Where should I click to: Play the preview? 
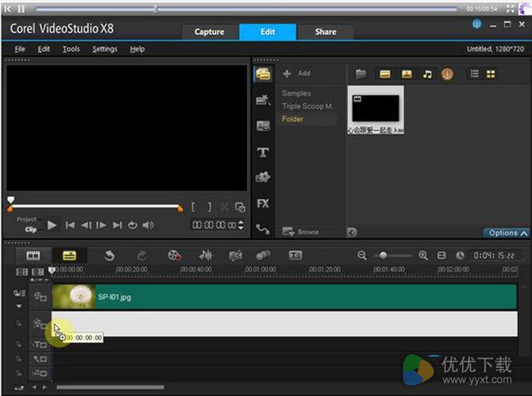pyautogui.click(x=52, y=225)
